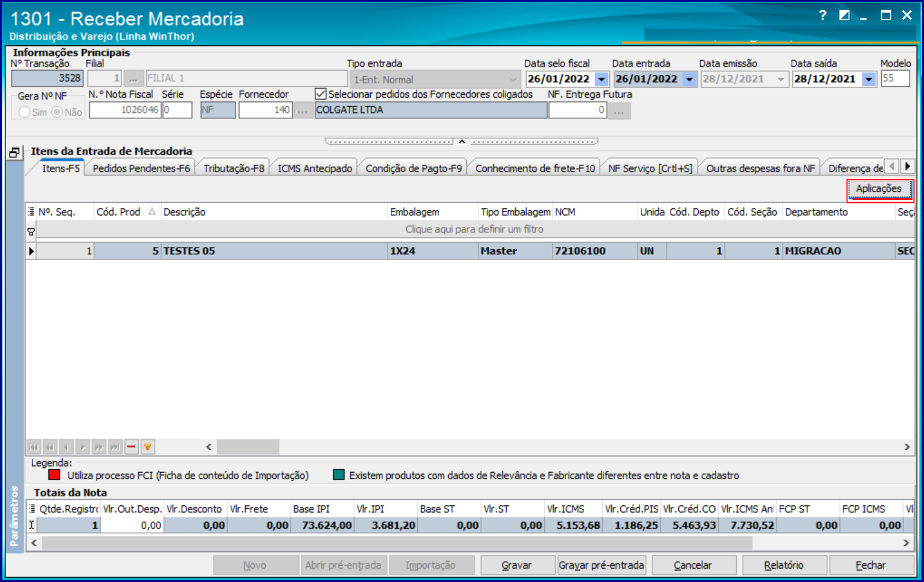
Task: Click the Aplicações button
Action: click(879, 189)
